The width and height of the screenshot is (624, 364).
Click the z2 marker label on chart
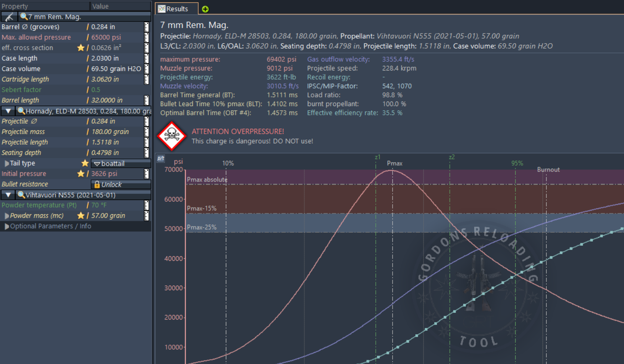tap(452, 157)
